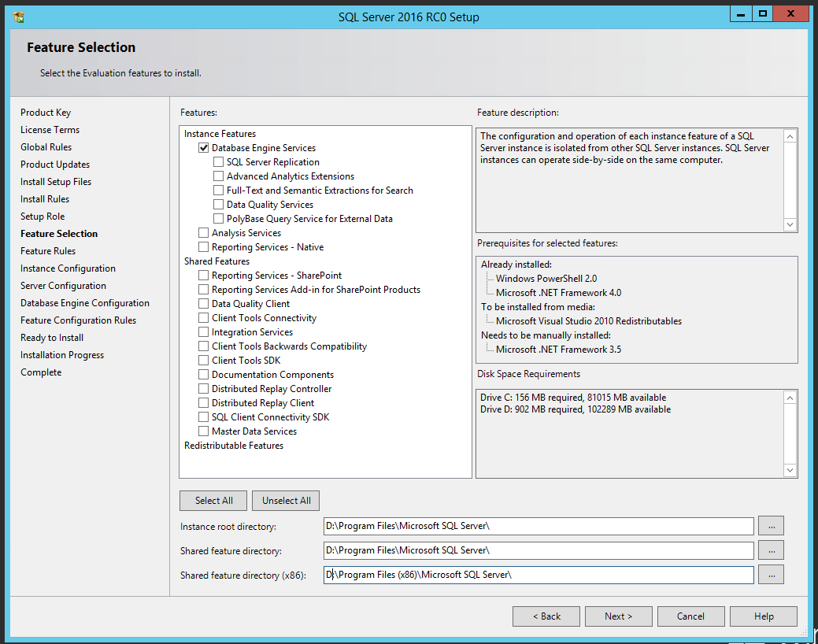Click the up arrow on Disk Space Requirements
818x644 pixels.
(x=790, y=397)
